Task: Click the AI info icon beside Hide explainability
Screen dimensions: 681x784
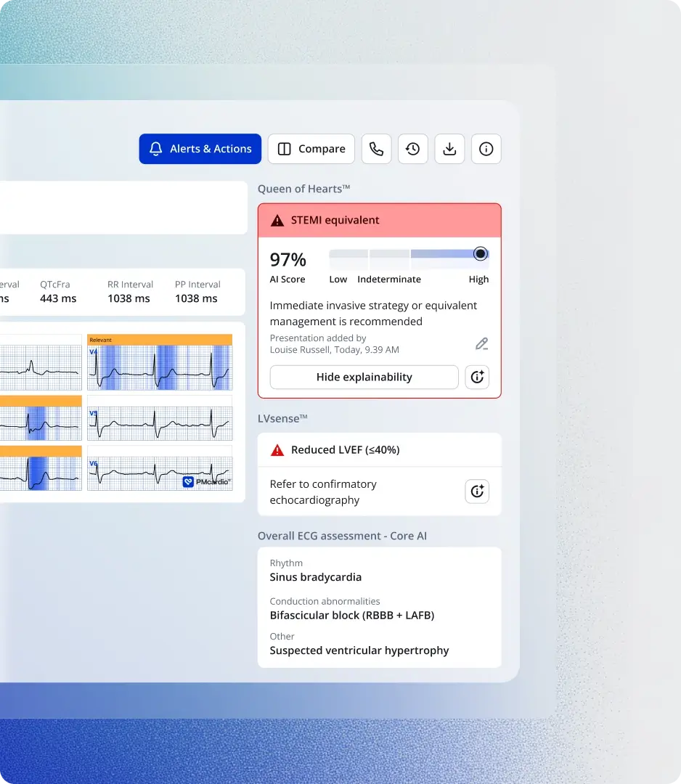Action: click(x=477, y=377)
